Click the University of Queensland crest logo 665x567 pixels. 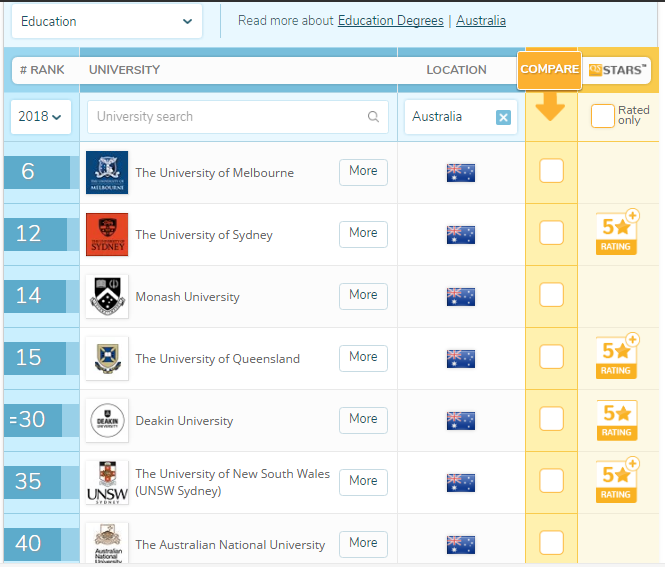pos(107,358)
